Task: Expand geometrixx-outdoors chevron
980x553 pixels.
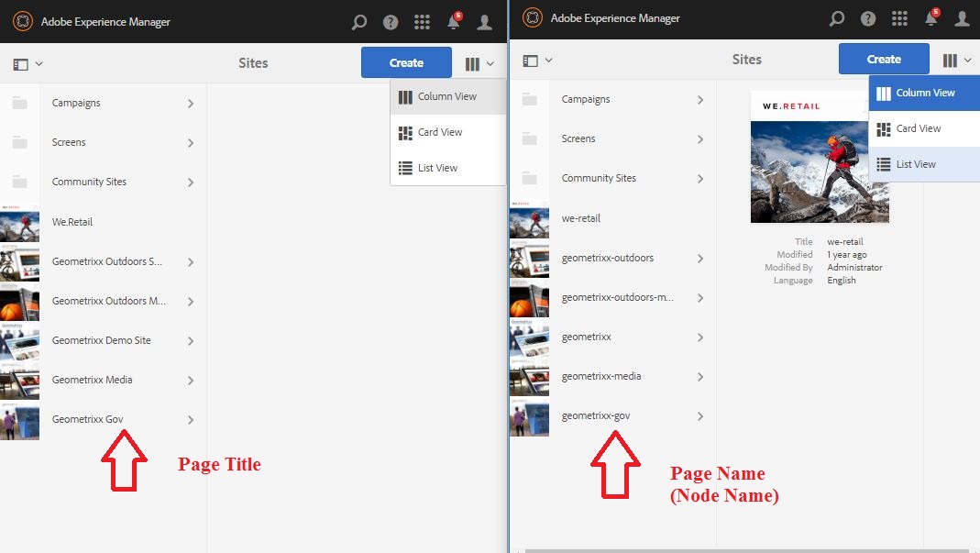Action: 700,258
